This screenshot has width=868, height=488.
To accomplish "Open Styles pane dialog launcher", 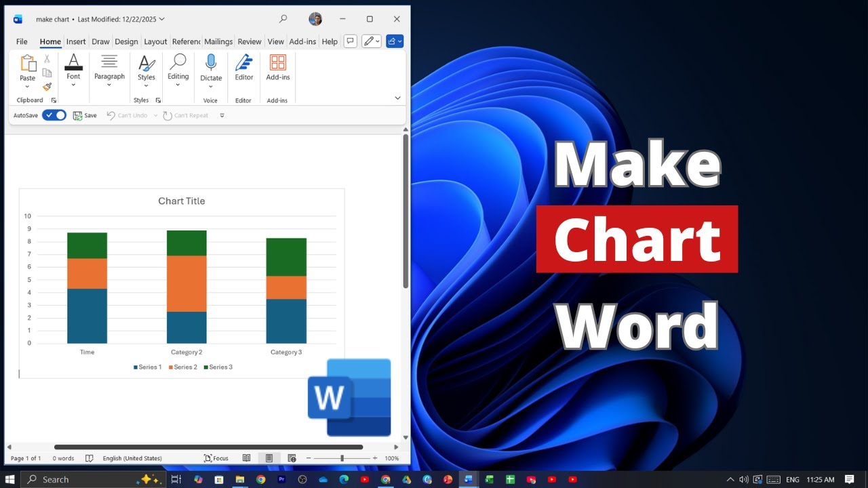I will coord(158,100).
